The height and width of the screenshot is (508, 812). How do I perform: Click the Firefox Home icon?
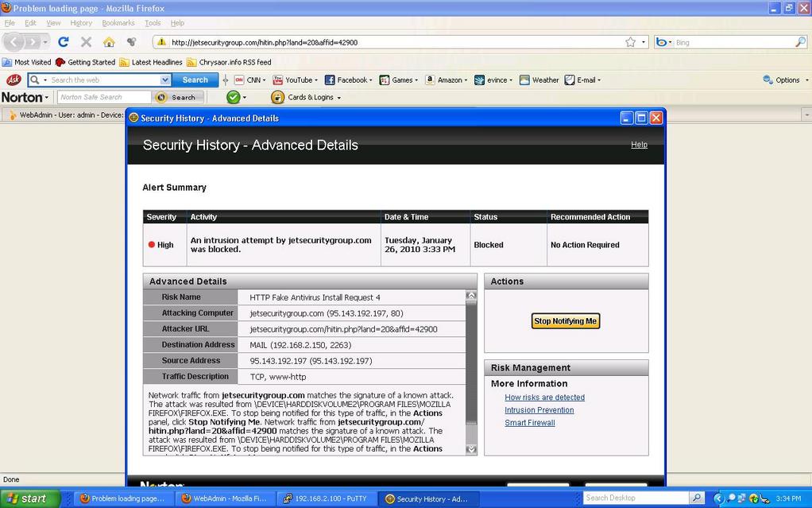click(x=109, y=42)
